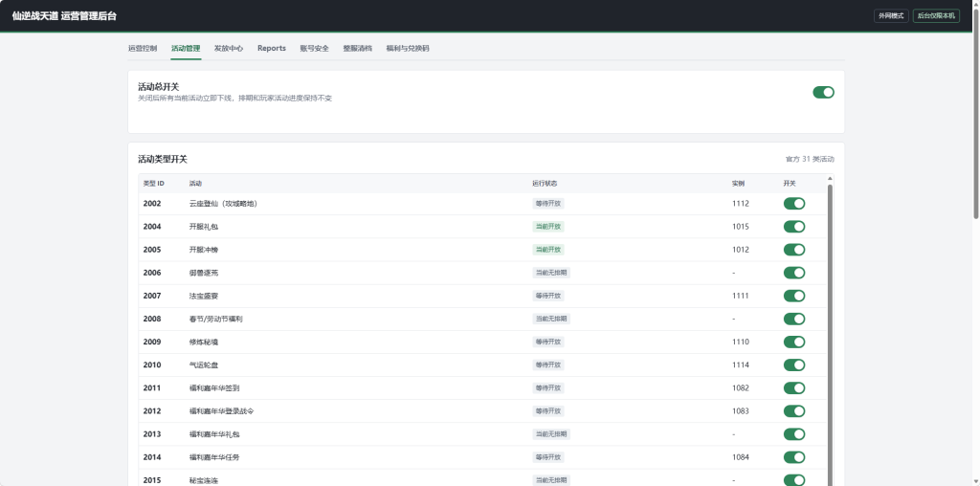
Task: Click the 外网模式 button
Action: pos(891,16)
